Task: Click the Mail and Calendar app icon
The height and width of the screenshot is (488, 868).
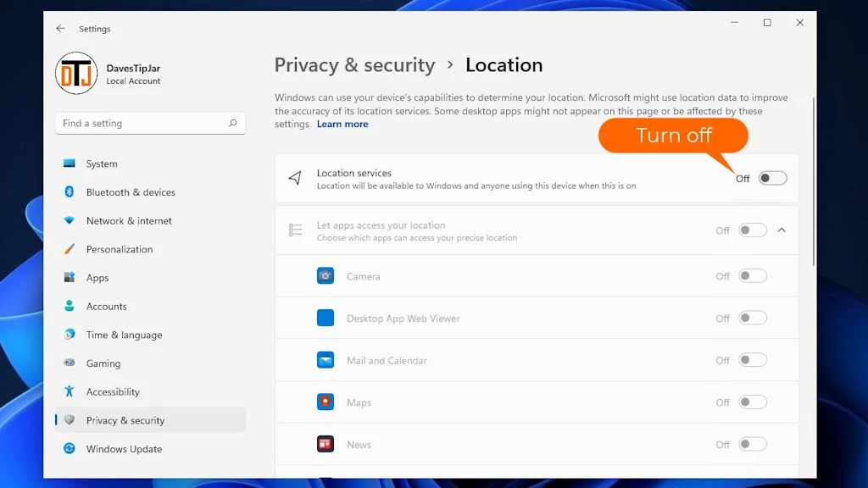Action: tap(325, 359)
